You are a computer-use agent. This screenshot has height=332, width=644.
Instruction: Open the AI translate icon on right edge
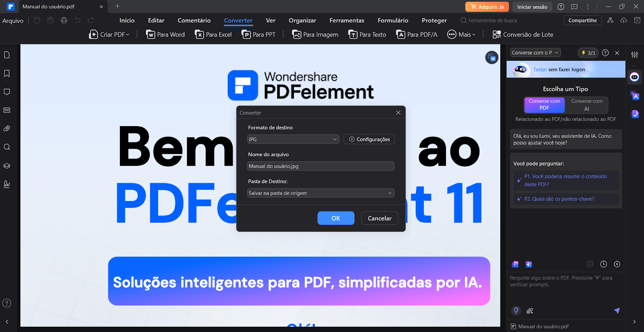pos(635,96)
